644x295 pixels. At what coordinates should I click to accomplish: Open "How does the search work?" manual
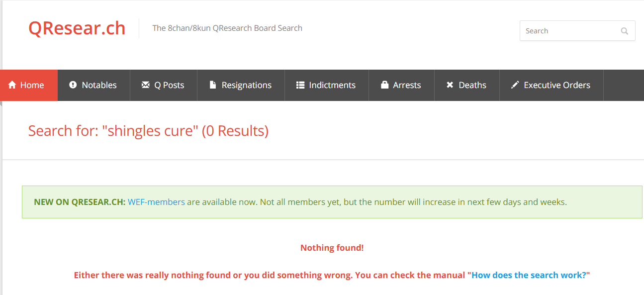click(x=529, y=275)
